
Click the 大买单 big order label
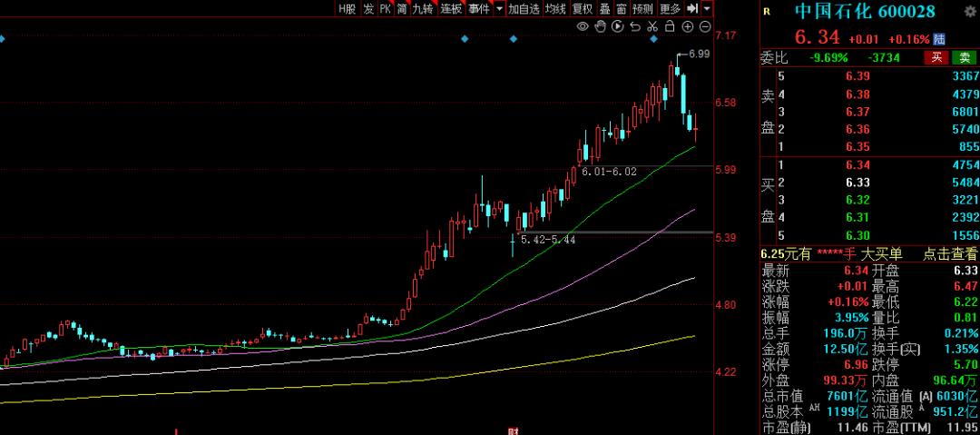coord(881,254)
